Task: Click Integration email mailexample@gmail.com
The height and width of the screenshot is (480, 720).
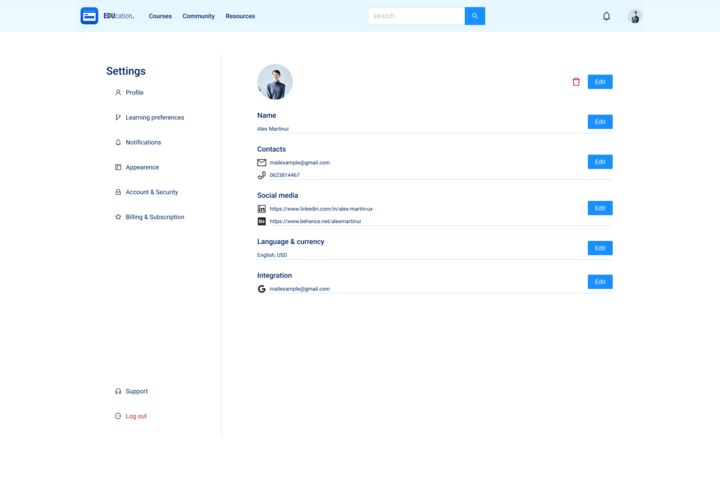Action: [x=299, y=289]
